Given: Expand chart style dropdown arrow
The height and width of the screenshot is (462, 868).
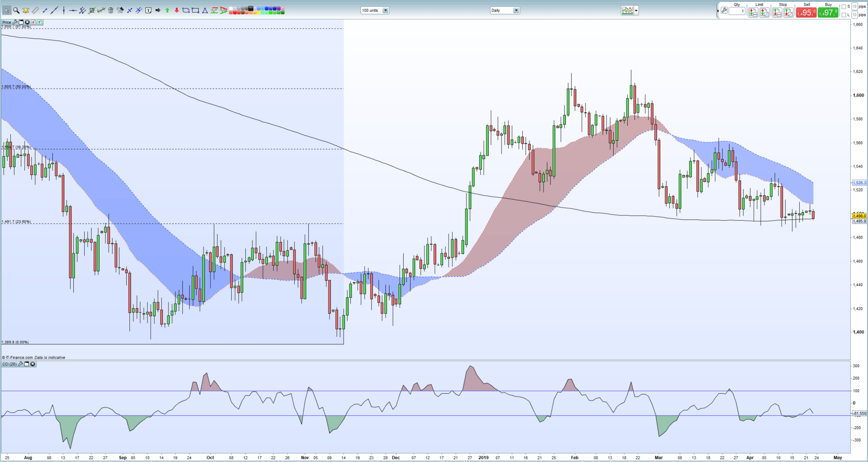Looking at the screenshot, I should [636, 10].
